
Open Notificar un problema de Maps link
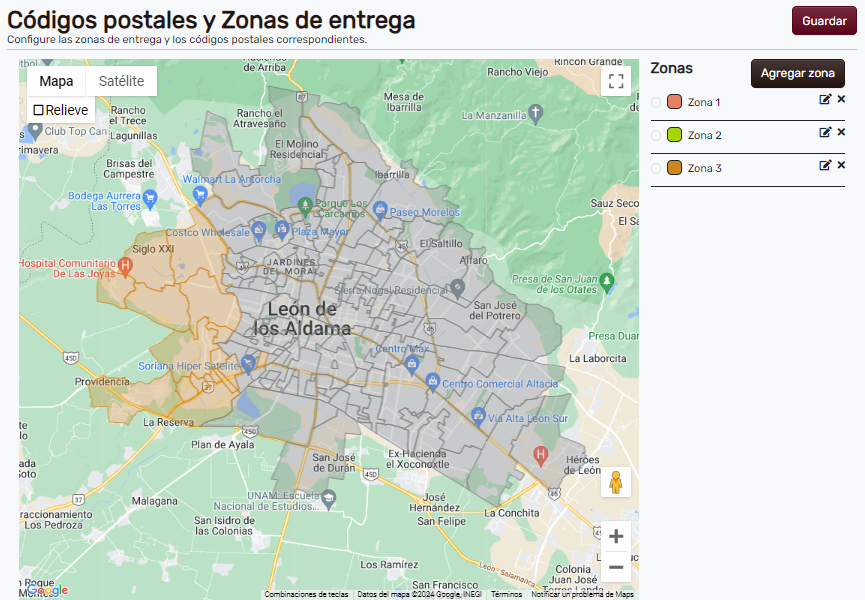coord(581,592)
